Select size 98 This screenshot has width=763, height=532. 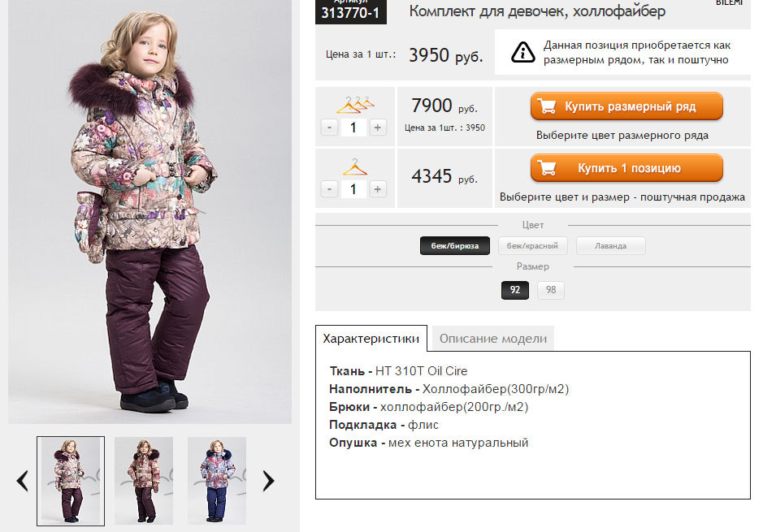tap(551, 290)
